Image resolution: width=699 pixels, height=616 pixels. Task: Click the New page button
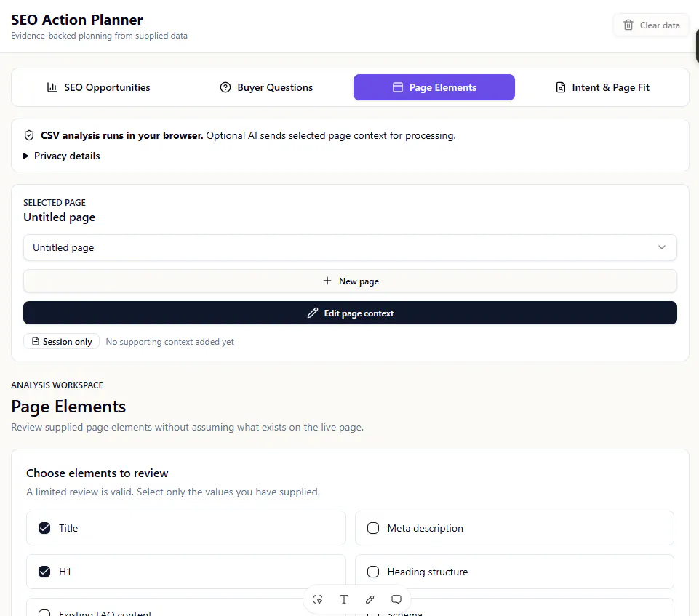click(x=350, y=281)
